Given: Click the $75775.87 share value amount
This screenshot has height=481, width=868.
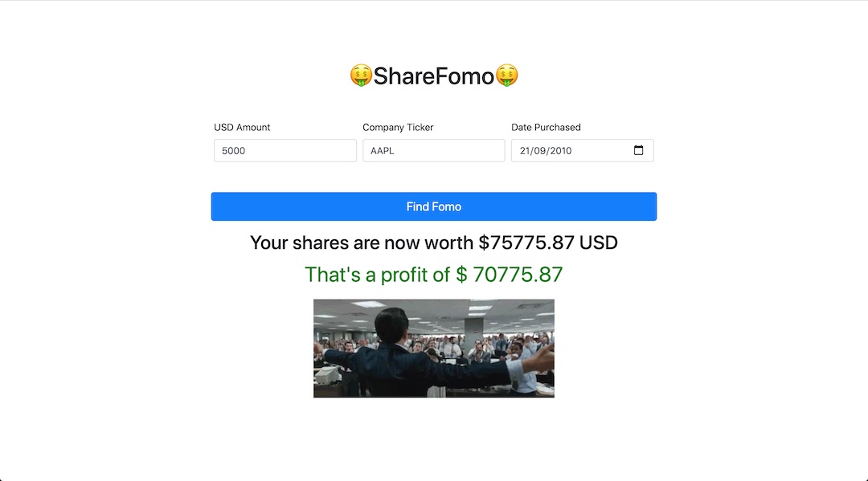Looking at the screenshot, I should point(526,243).
